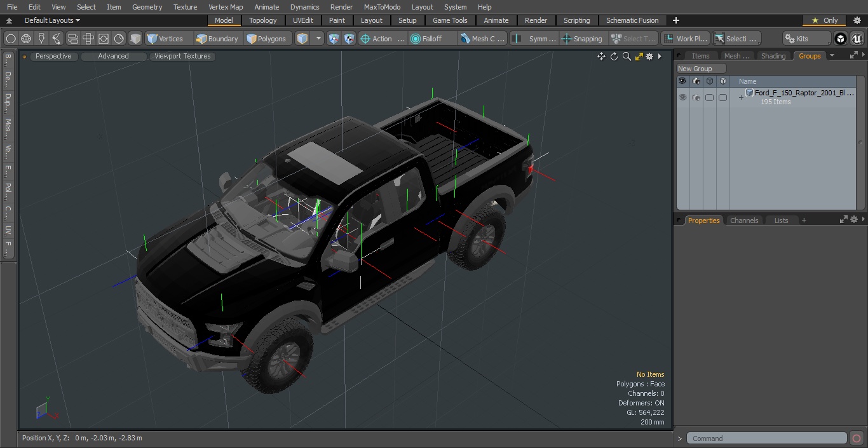Switch to the UVEdit layout tab

303,20
